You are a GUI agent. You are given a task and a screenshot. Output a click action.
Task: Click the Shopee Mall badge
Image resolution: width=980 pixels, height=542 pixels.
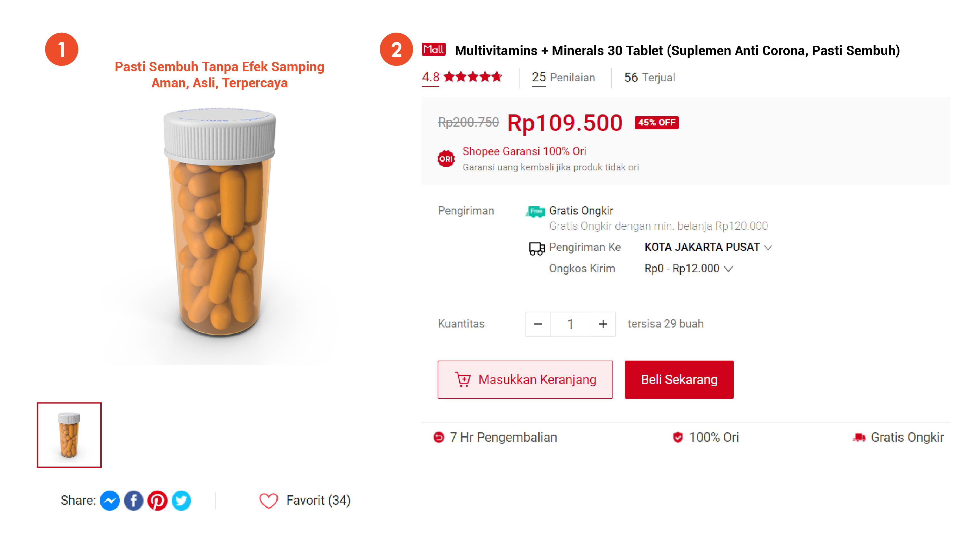click(434, 49)
